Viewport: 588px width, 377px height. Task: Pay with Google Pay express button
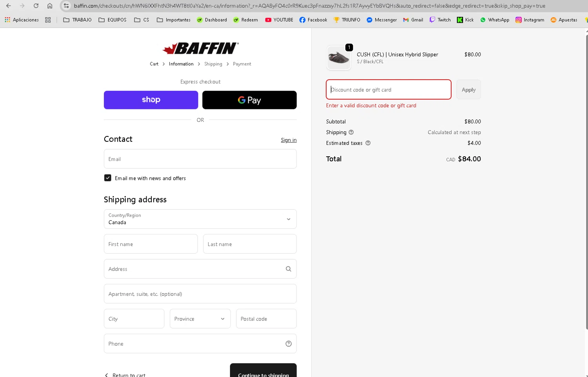click(249, 100)
